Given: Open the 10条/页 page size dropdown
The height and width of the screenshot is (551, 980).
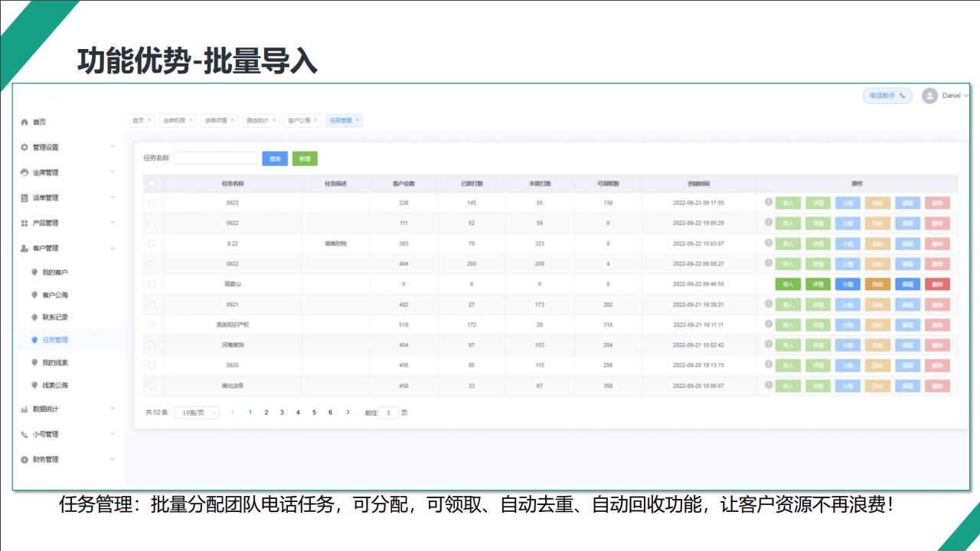Looking at the screenshot, I should 197,412.
